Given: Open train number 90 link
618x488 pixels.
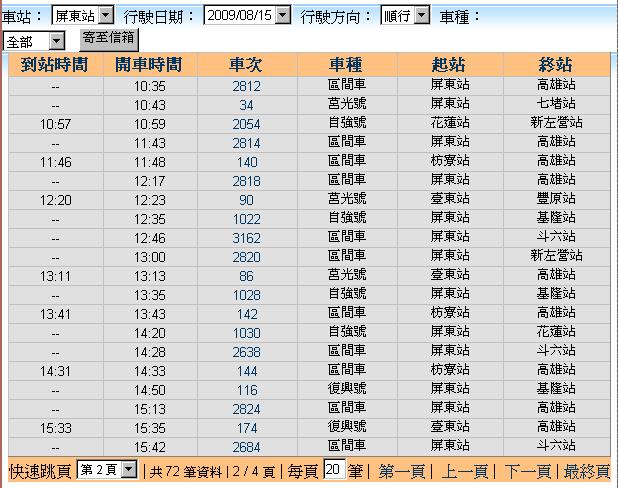Looking at the screenshot, I should (246, 200).
